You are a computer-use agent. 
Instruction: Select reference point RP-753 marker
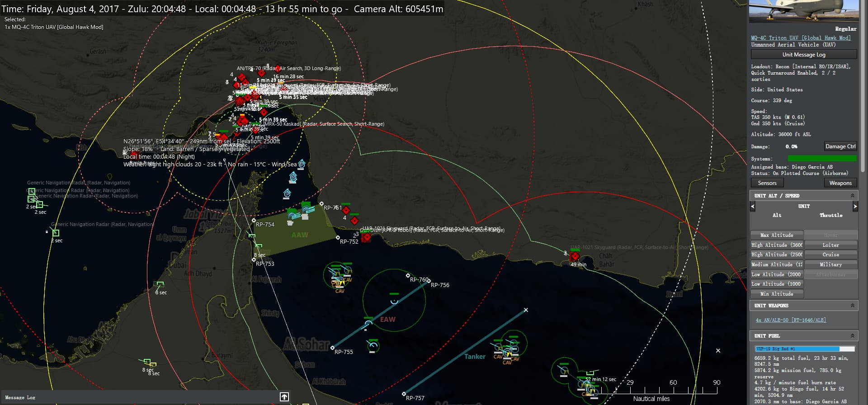[x=254, y=260]
